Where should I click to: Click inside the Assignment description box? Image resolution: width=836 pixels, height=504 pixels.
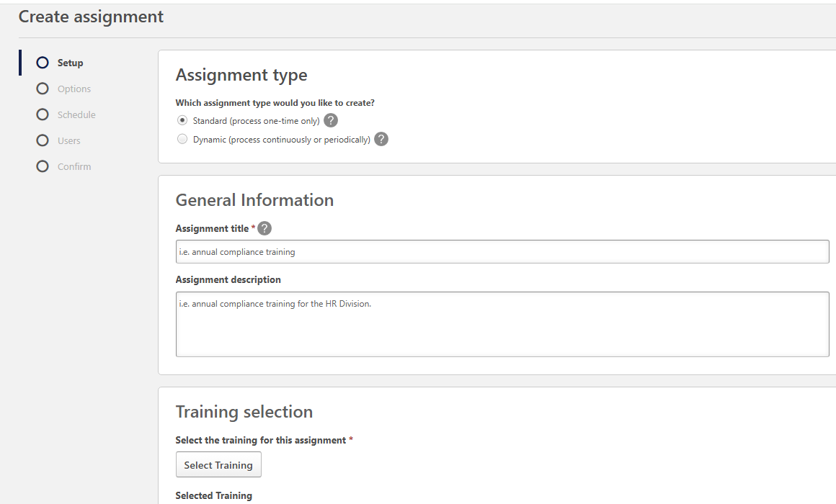click(x=502, y=324)
